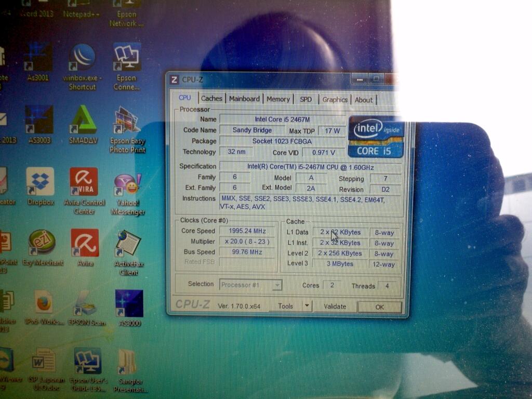Click the 'Socket 1023 FCBGA' package value
The image size is (532, 399).
282,141
